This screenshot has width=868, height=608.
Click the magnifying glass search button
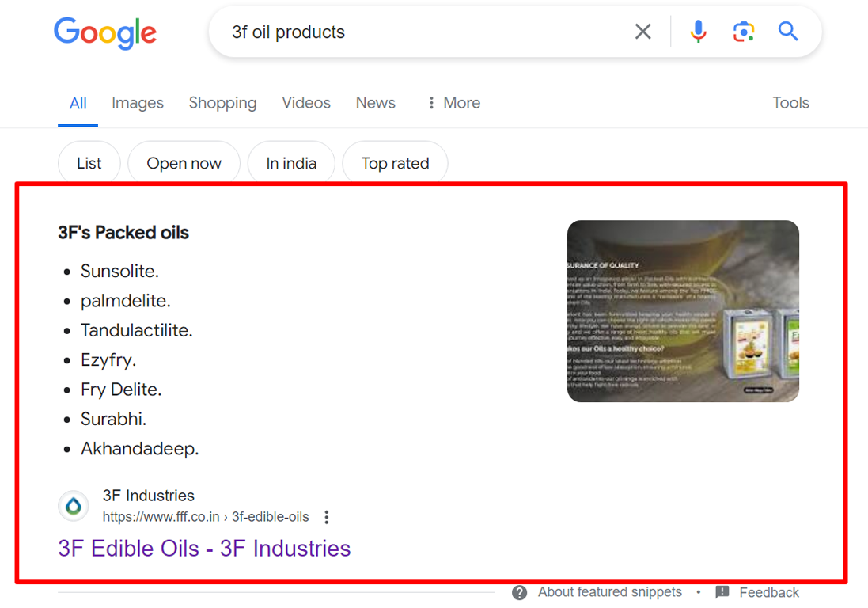788,32
